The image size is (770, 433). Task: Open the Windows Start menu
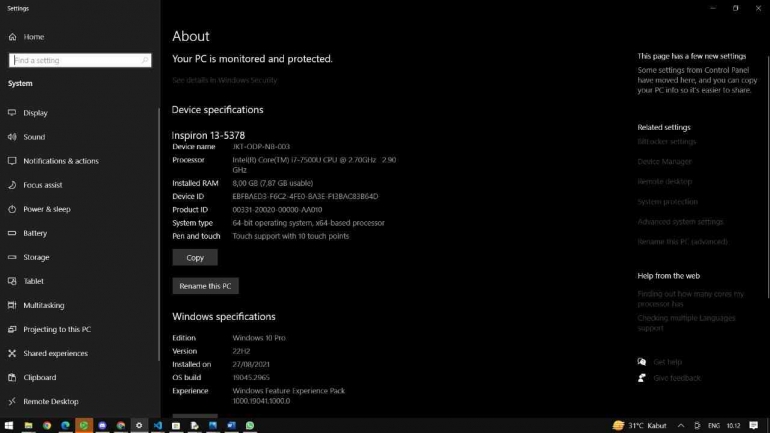click(x=9, y=425)
